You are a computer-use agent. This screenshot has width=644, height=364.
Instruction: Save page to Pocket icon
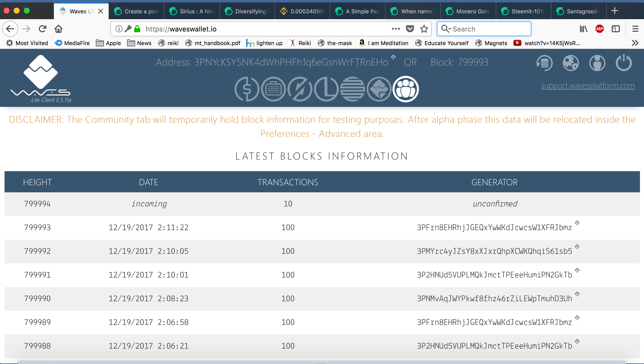click(410, 29)
